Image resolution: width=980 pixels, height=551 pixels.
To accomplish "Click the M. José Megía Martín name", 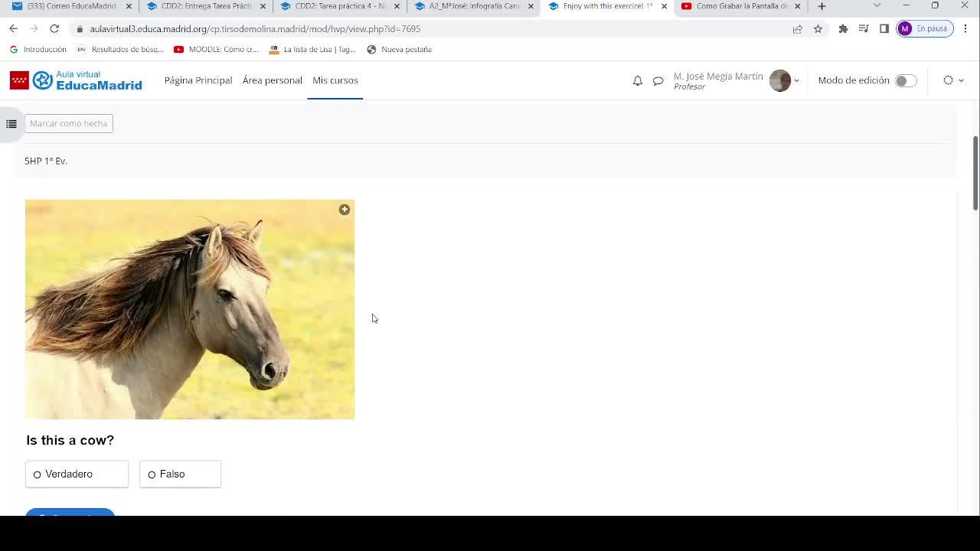I will tap(718, 77).
